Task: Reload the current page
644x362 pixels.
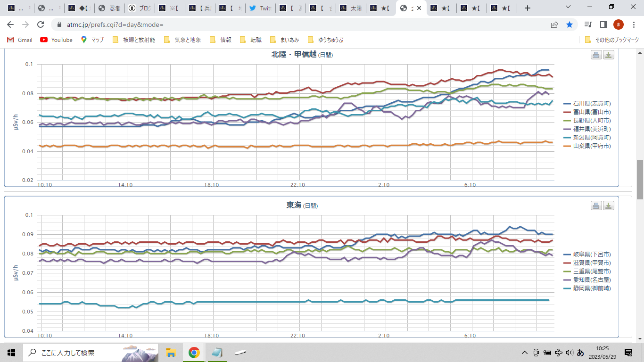Action: pyautogui.click(x=41, y=25)
